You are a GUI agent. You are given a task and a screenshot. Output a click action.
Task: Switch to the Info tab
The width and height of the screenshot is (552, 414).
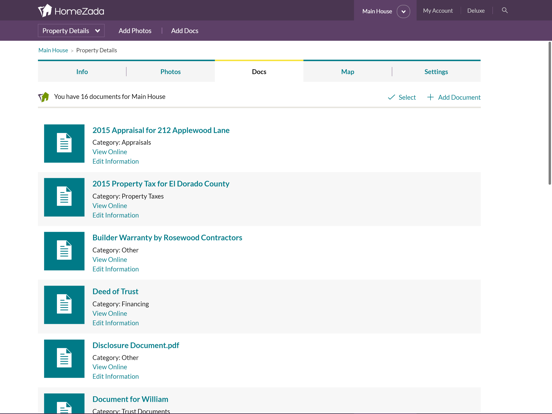pos(82,71)
